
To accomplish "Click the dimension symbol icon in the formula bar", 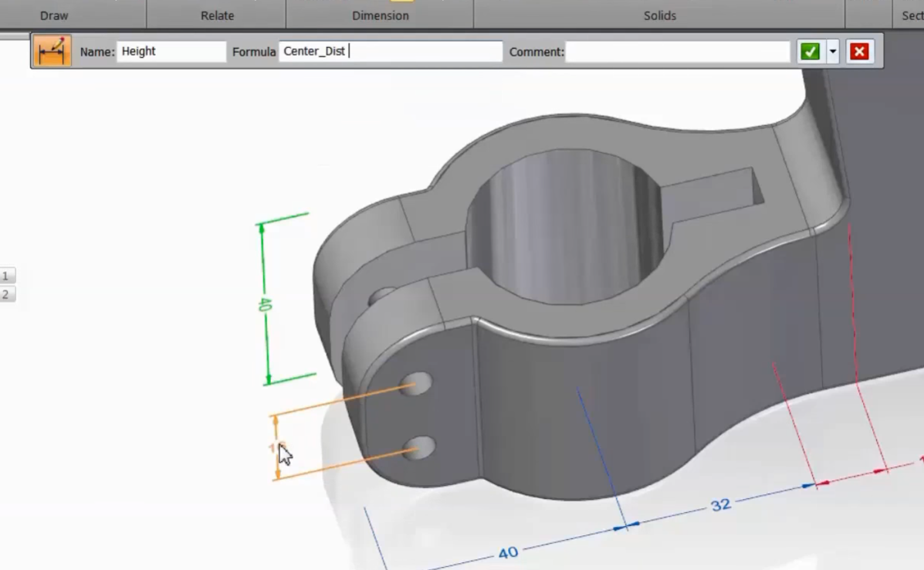I will pyautogui.click(x=52, y=51).
